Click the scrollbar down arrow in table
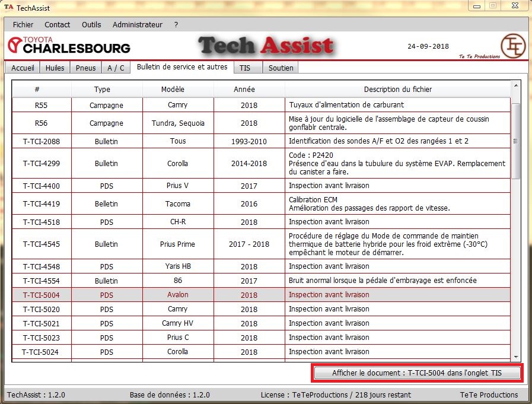The height and width of the screenshot is (404, 532). (515, 357)
